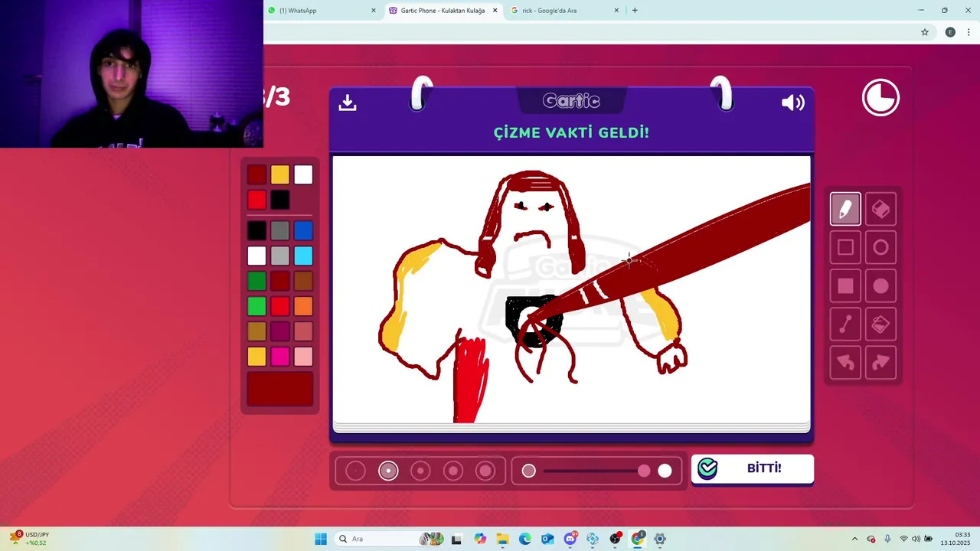The image size is (980, 551).
Task: Open the Windows Start menu
Action: (x=321, y=539)
